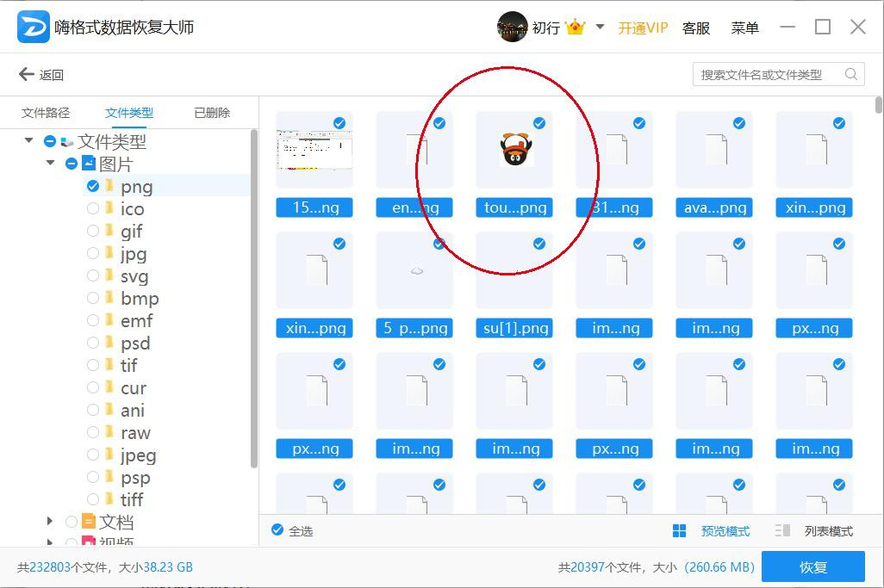Click 开通VIP link
The image size is (884, 588).
pos(643,28)
